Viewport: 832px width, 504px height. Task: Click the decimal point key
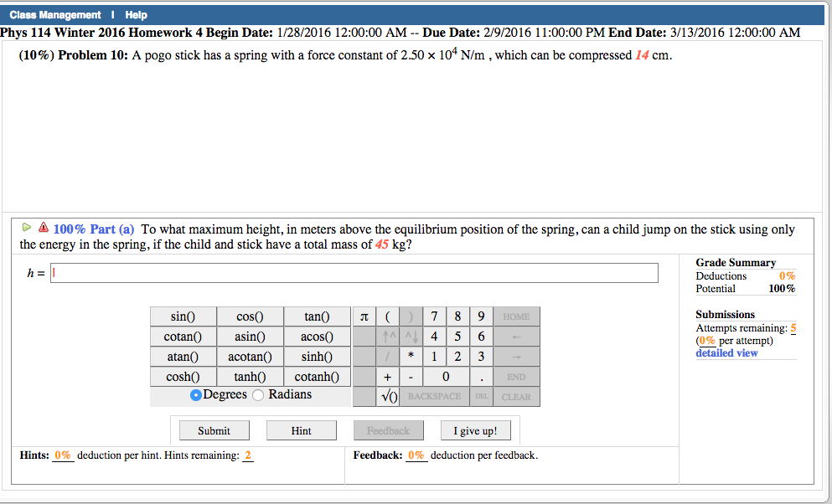(481, 377)
